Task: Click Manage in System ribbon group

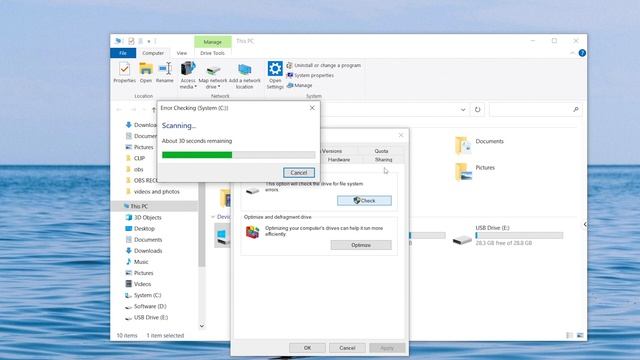Action: 300,85
